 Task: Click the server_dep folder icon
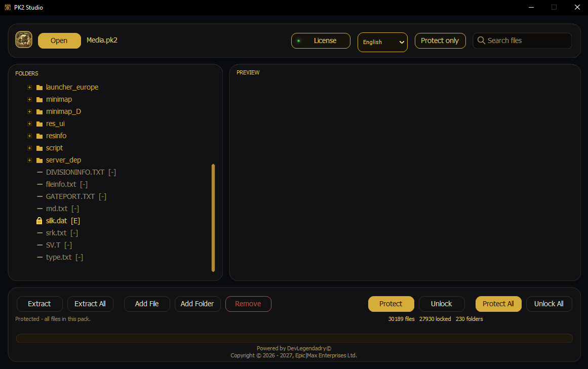(x=40, y=160)
